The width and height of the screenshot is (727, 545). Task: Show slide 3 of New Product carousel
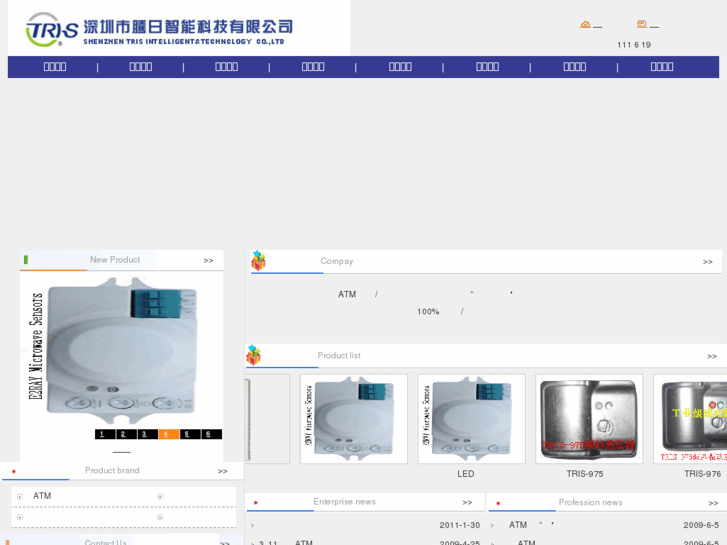[x=147, y=434]
